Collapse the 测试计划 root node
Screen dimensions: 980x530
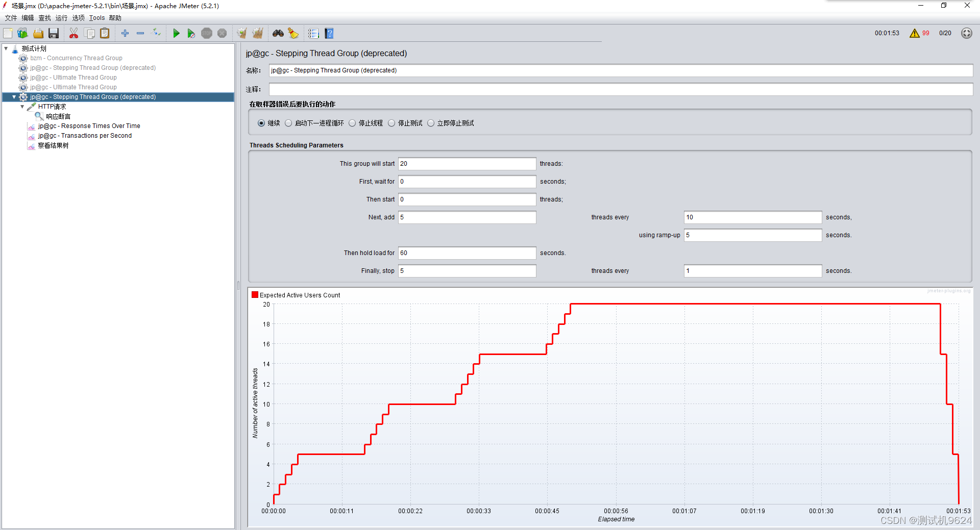click(6, 48)
